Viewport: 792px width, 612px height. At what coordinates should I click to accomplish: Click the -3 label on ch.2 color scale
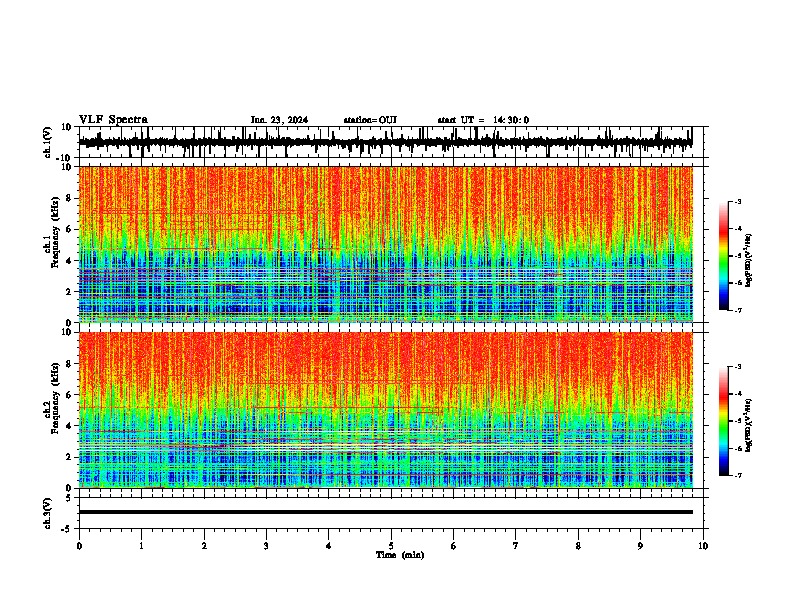pos(738,367)
